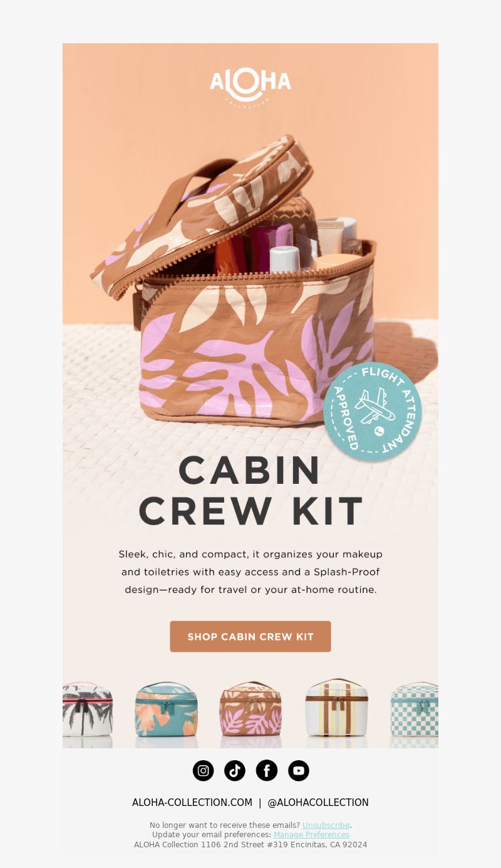Click the Flight Attendant Approved badge
501x868 pixels.
372,412
